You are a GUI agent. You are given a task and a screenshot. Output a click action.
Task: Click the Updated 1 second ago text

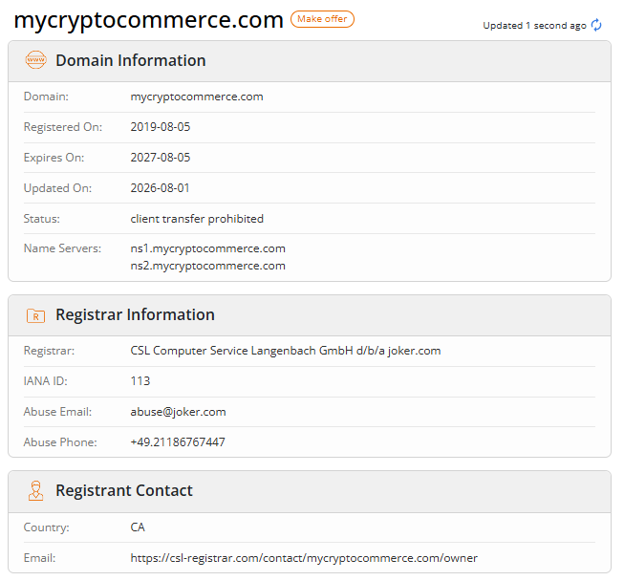coord(534,25)
